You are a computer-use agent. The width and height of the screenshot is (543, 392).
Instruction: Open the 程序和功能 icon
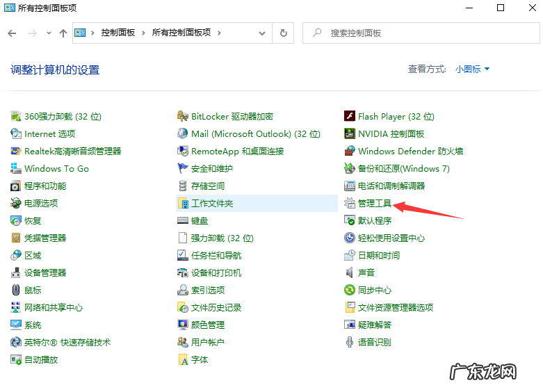click(x=16, y=186)
